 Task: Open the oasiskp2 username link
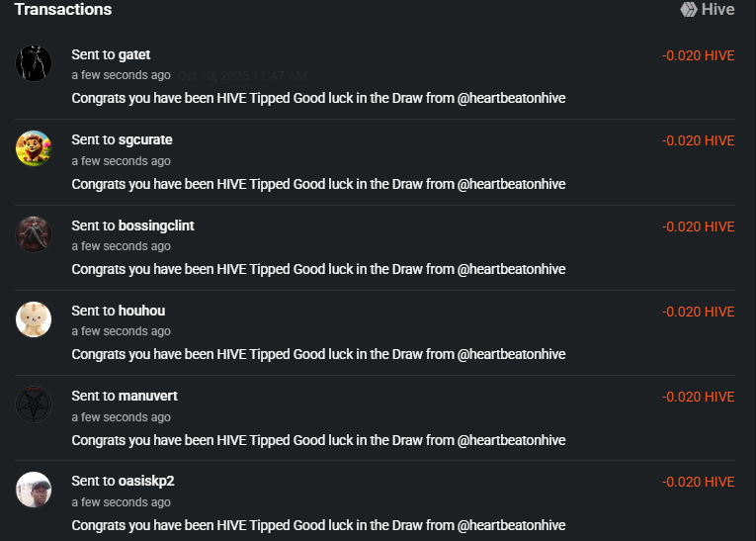click(146, 481)
